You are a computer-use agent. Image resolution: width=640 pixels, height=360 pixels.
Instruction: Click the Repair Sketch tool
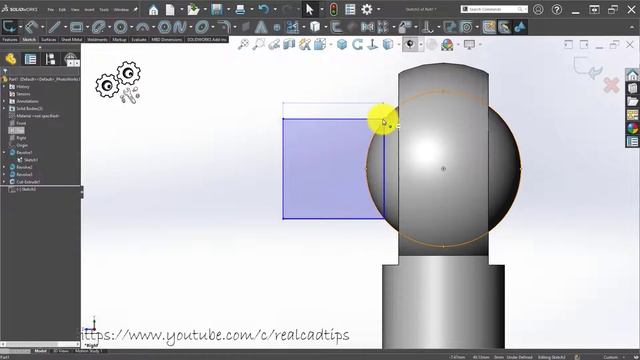coord(450,27)
